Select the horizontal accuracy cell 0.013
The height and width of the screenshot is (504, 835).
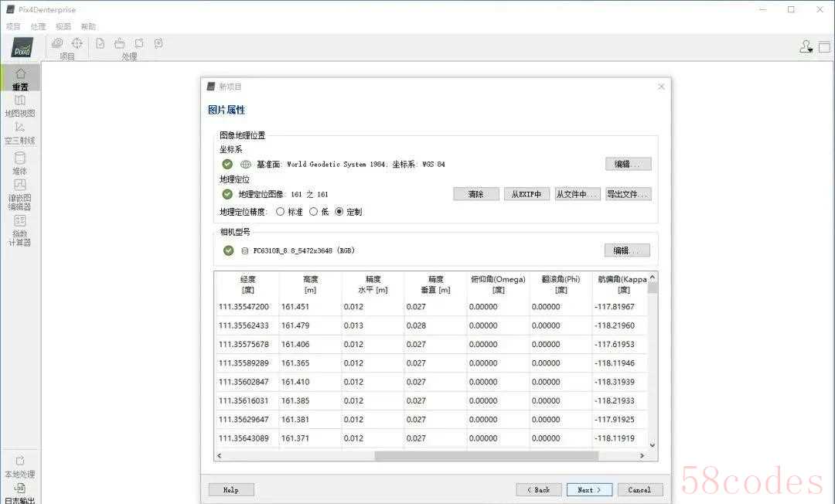coord(373,325)
